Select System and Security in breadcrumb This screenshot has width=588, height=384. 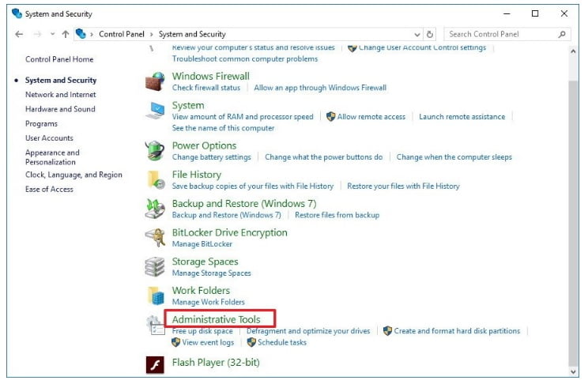[192, 34]
